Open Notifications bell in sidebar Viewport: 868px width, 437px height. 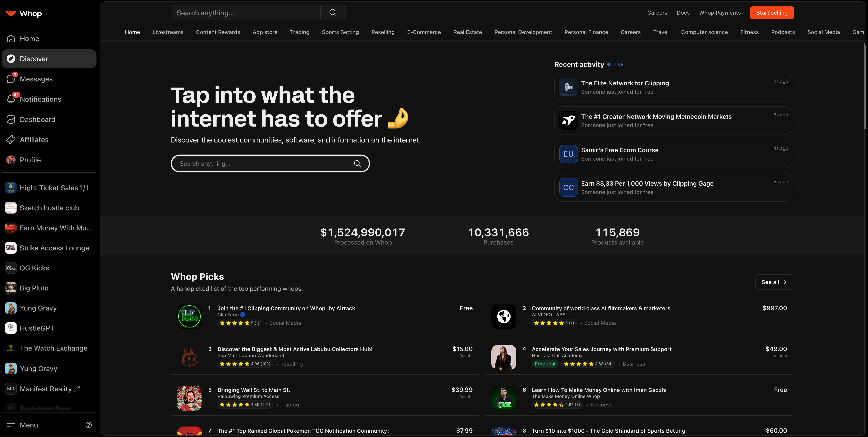pyautogui.click(x=11, y=99)
